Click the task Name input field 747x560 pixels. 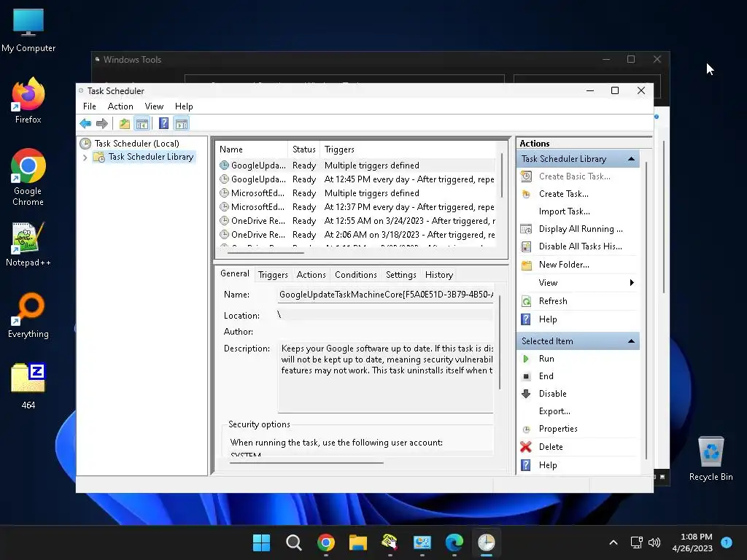coord(386,295)
